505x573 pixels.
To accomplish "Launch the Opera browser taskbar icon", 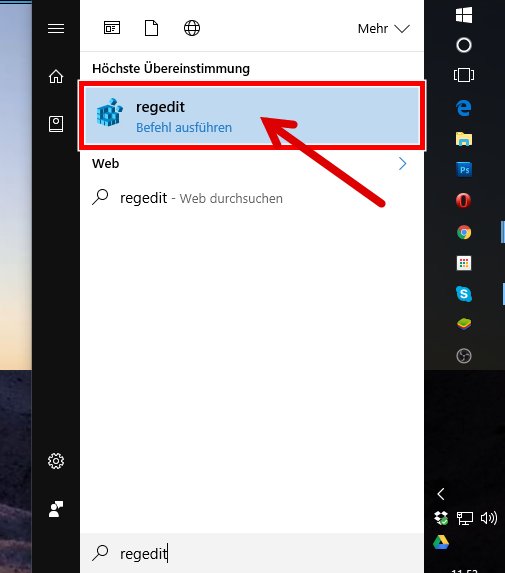I will point(464,201).
